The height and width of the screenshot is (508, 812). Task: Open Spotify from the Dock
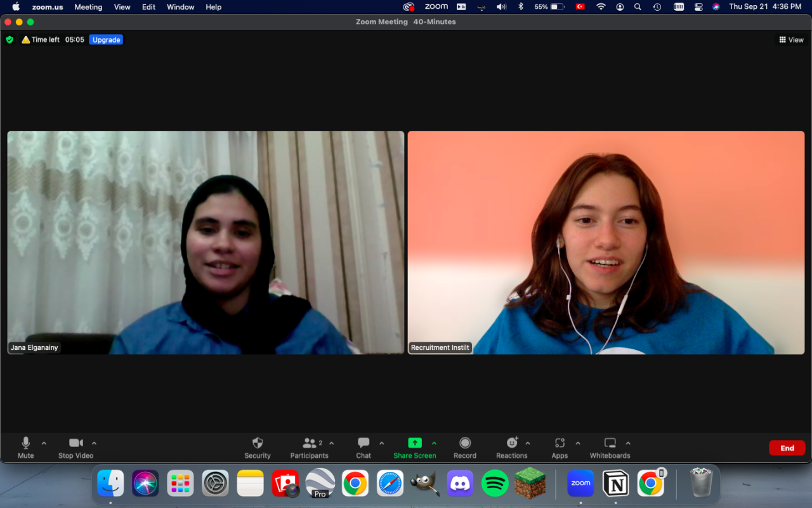click(495, 484)
